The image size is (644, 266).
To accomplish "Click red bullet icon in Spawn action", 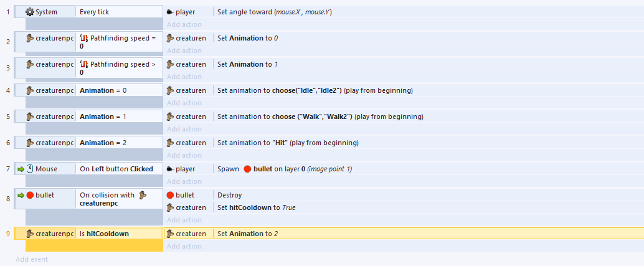I will pos(247,169).
